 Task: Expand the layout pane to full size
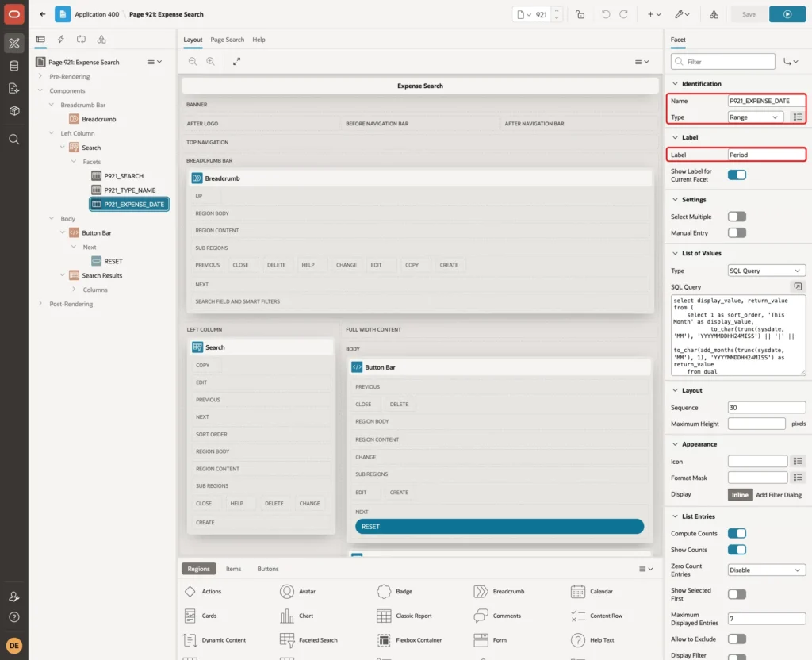click(x=236, y=61)
